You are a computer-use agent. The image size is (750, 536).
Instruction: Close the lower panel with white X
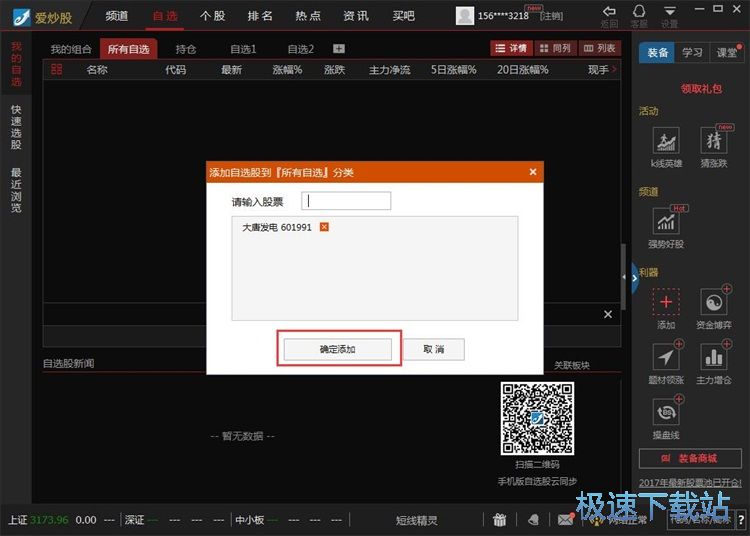coord(608,314)
